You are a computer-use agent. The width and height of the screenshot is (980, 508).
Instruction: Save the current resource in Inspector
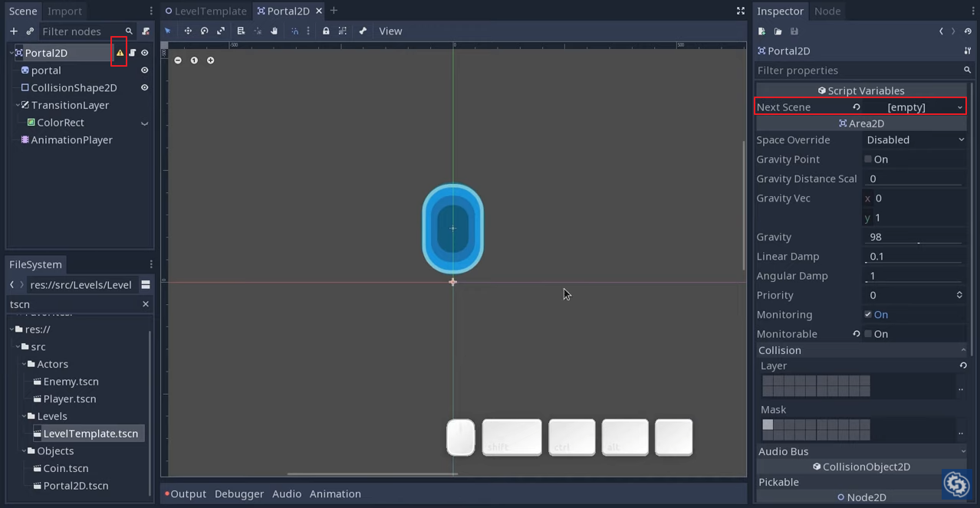pos(794,31)
